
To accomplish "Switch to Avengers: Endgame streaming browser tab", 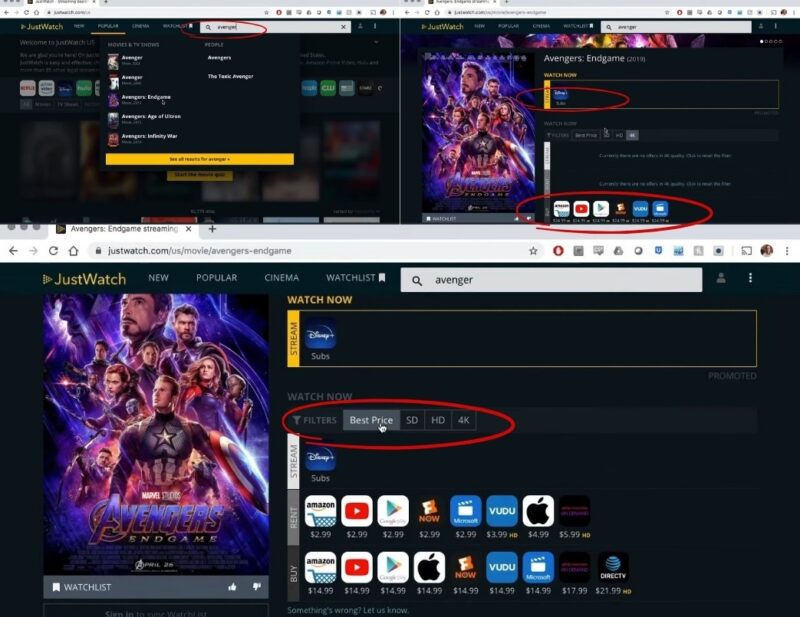I will (x=122, y=229).
